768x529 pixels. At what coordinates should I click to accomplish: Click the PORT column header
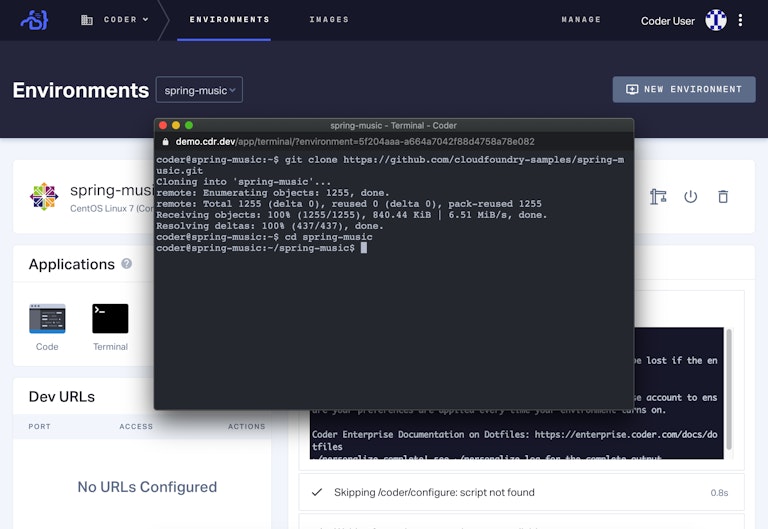pyautogui.click(x=40, y=426)
